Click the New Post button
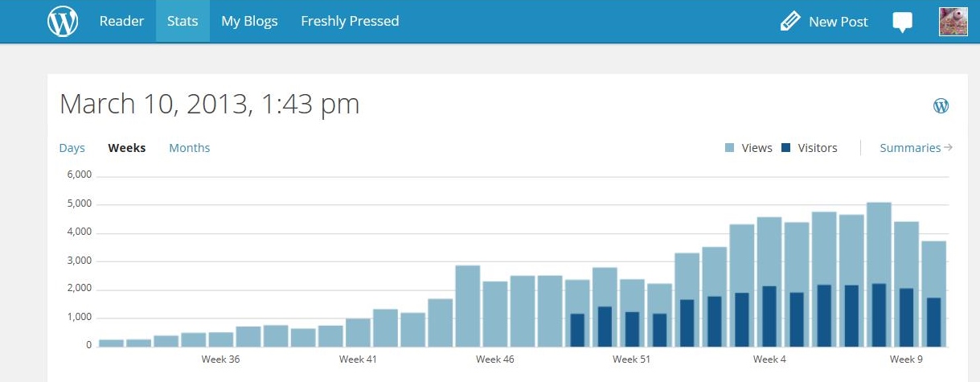This screenshot has width=980, height=382. click(838, 22)
